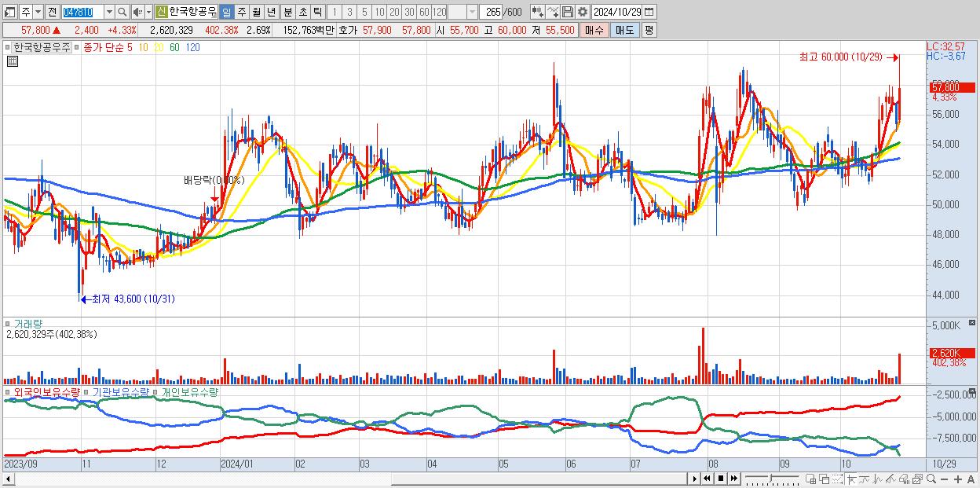Viewport: 980px width, 488px height.
Task: Click the speaker sound icon in toolbar
Action: [137, 12]
